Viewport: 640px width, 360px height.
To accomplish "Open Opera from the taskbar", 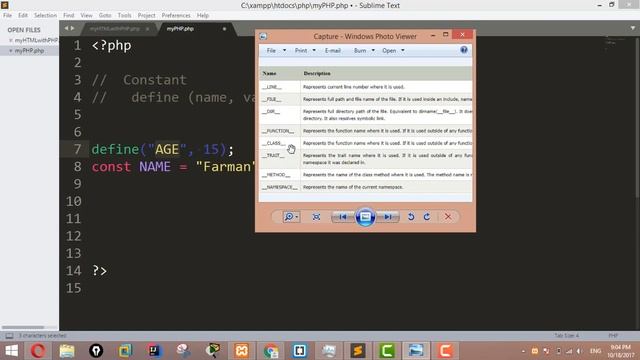I will coord(38,351).
